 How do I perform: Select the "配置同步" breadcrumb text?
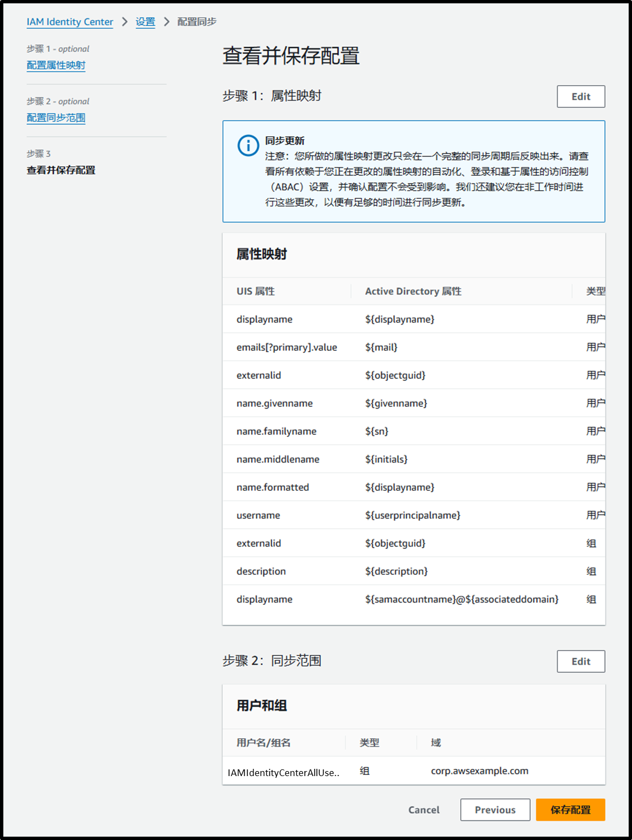[197, 22]
